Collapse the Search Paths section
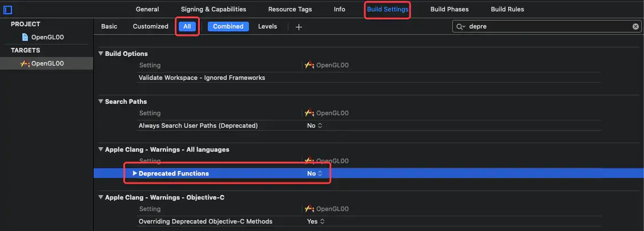 [x=100, y=102]
